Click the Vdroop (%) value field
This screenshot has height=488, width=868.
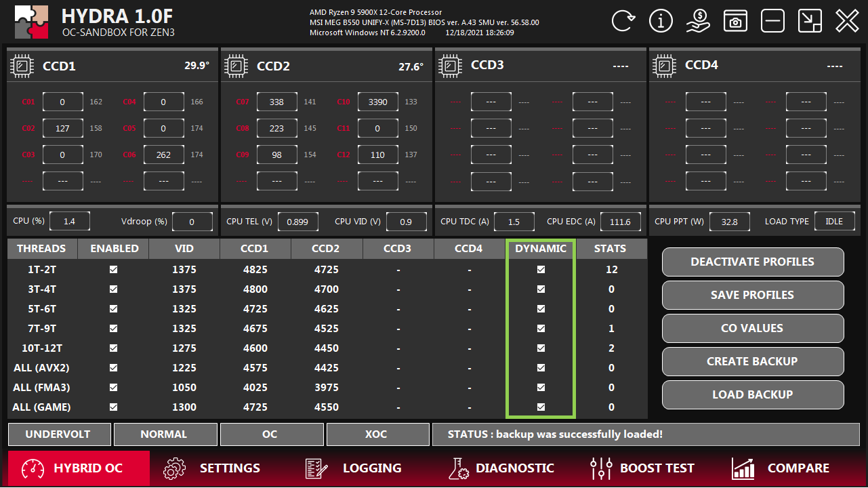(192, 222)
